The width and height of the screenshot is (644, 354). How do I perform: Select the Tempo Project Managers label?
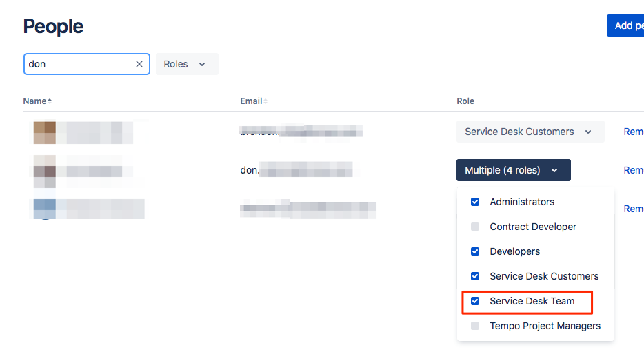coord(545,326)
